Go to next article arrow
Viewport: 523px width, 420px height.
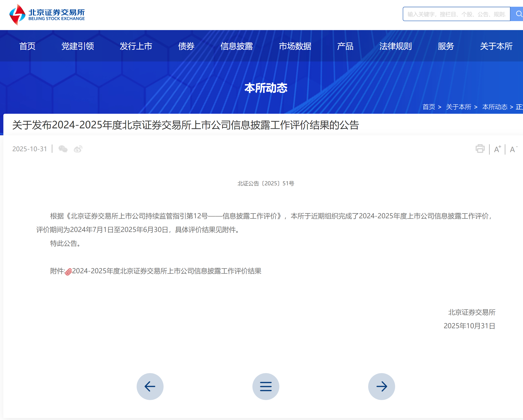click(381, 386)
